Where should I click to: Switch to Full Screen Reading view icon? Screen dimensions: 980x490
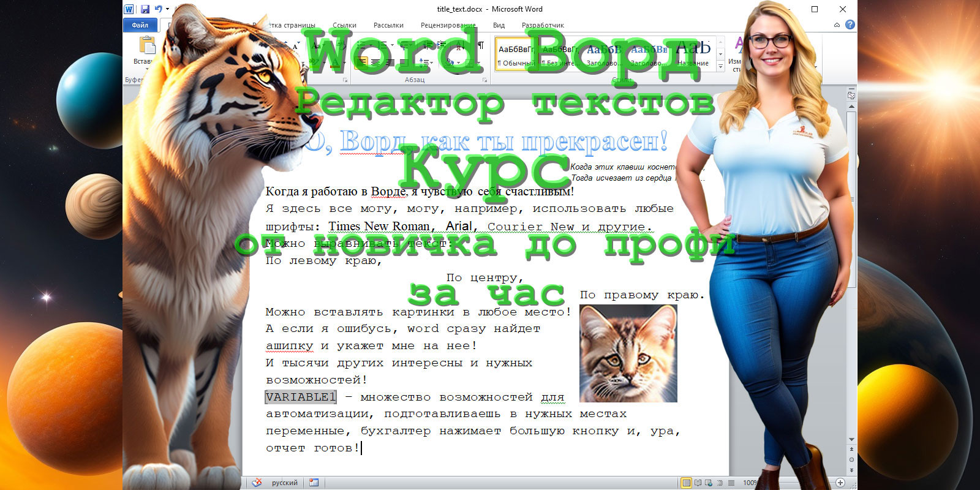(698, 483)
